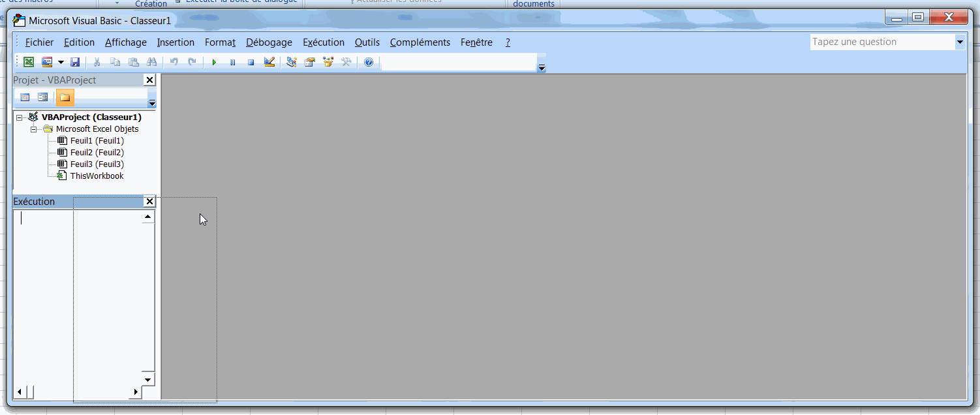
Task: Open Find with the binoculars icon
Action: pyautogui.click(x=152, y=63)
